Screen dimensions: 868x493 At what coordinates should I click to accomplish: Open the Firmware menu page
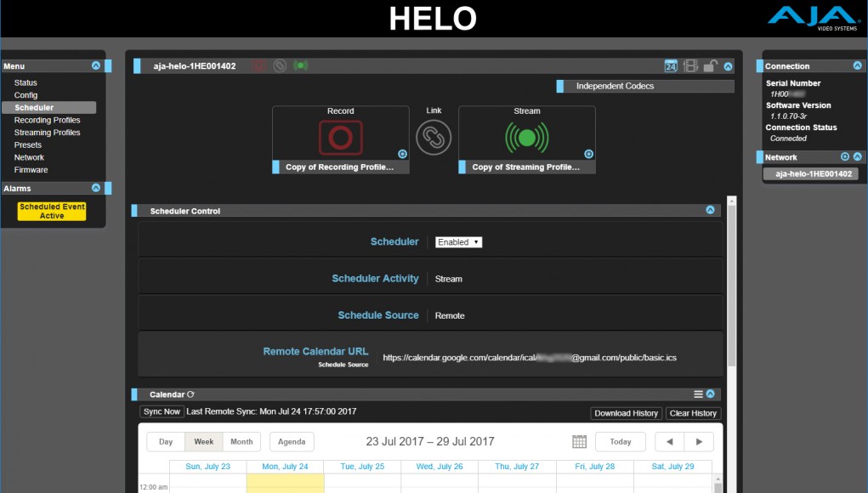31,170
